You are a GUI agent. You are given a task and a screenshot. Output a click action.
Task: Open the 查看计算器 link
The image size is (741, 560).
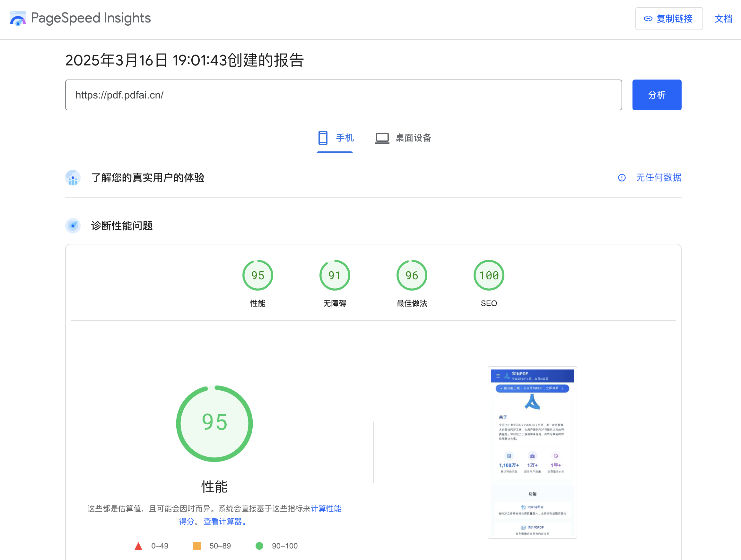click(x=223, y=521)
